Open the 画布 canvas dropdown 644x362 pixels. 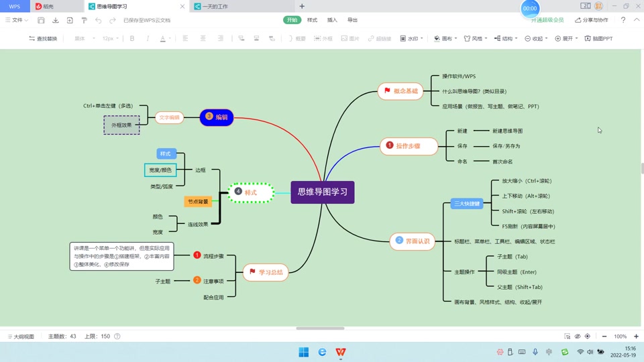click(445, 38)
